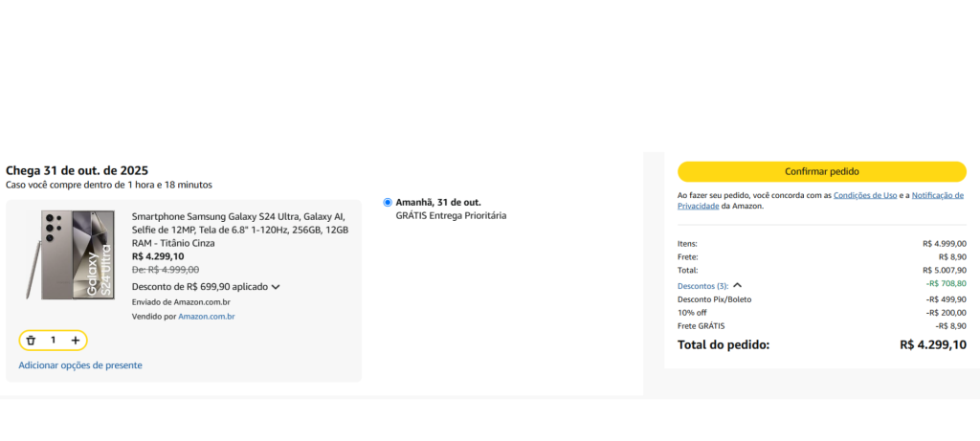The height and width of the screenshot is (441, 980).
Task: Click the Total do pedido label
Action: click(x=724, y=344)
